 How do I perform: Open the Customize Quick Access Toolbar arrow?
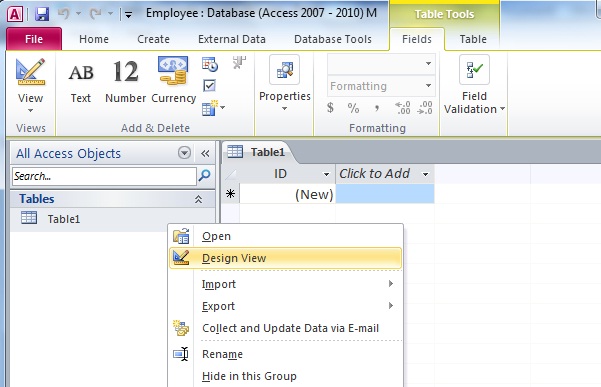[x=129, y=15]
